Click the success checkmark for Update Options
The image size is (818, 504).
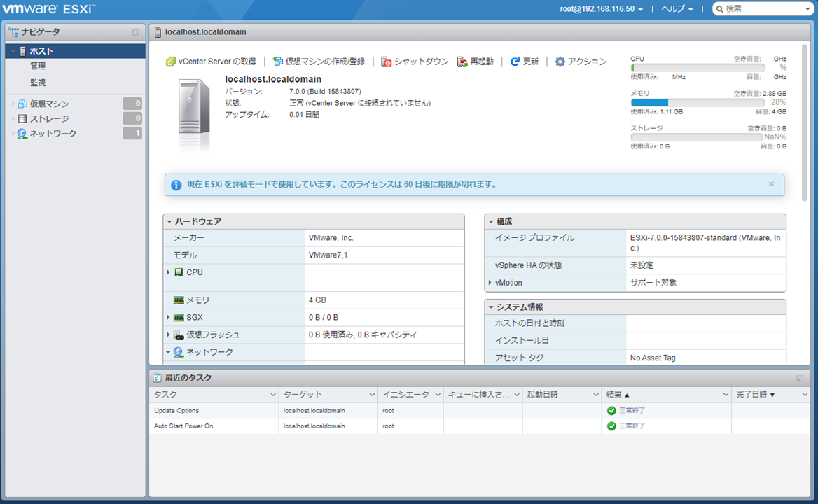(611, 411)
